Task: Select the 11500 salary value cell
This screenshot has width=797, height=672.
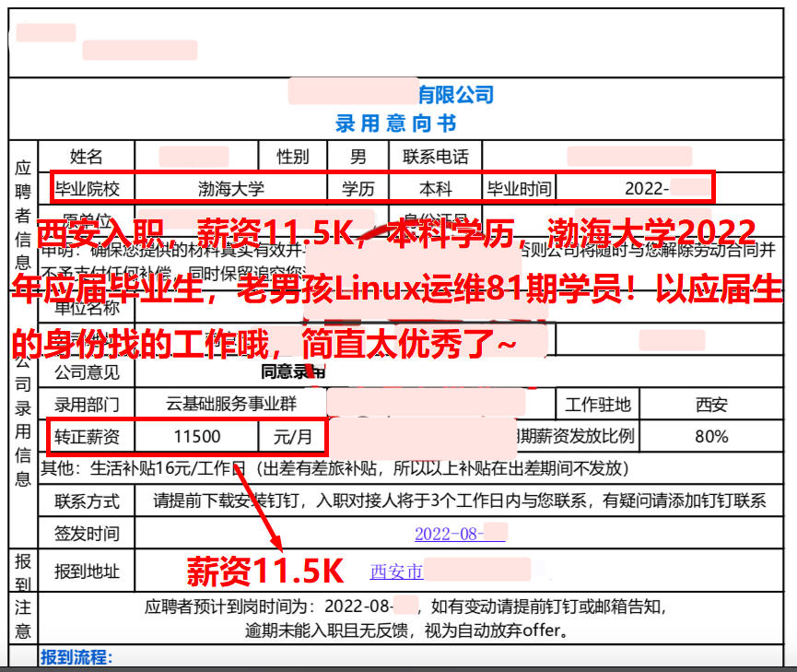Action: (x=197, y=436)
